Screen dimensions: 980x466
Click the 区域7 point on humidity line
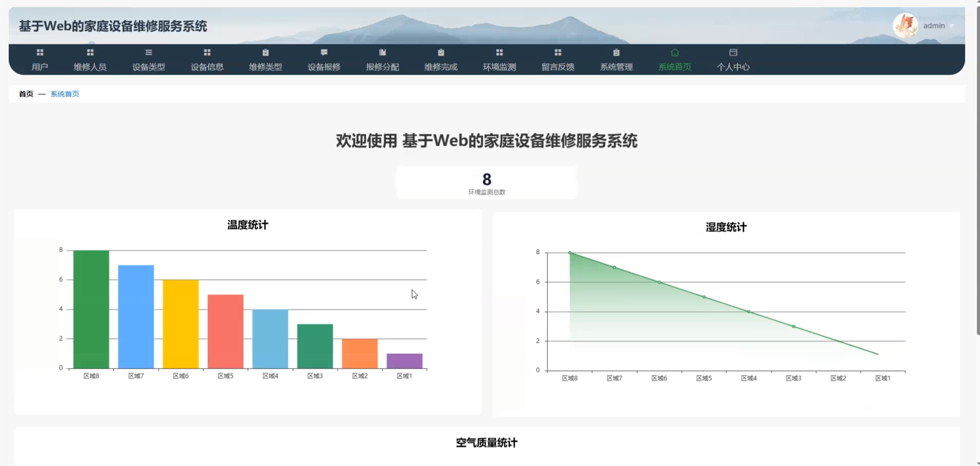[x=614, y=267]
